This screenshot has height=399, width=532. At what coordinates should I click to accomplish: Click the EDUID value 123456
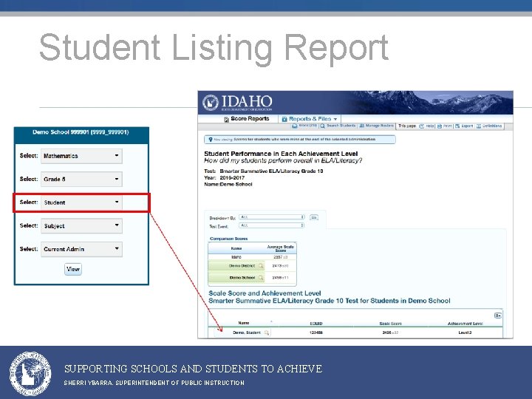316,332
